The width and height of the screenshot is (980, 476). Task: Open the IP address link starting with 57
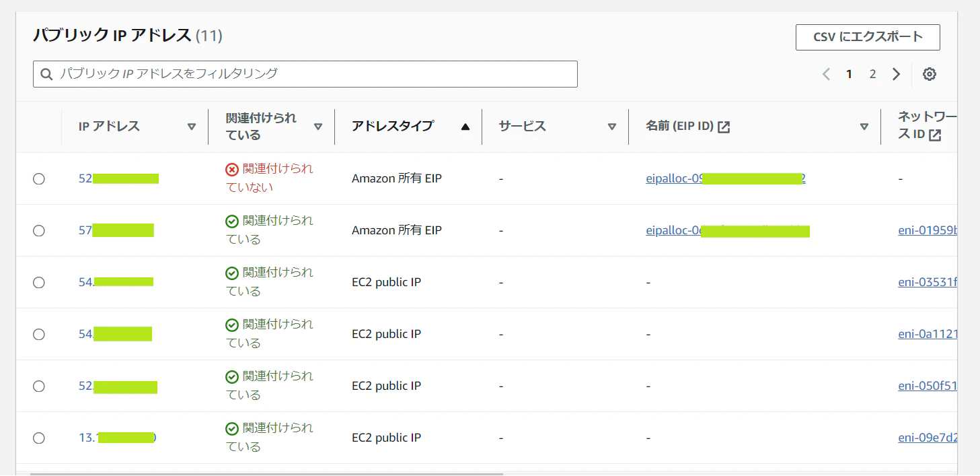pos(116,230)
